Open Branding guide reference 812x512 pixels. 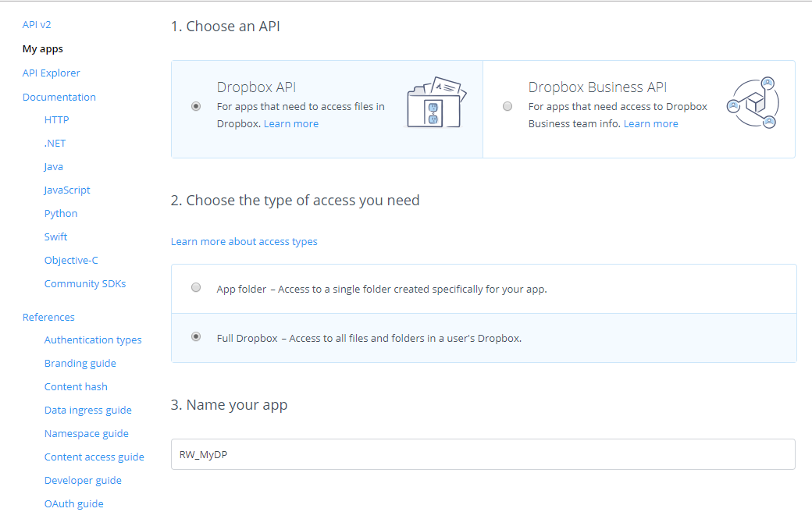coord(80,364)
